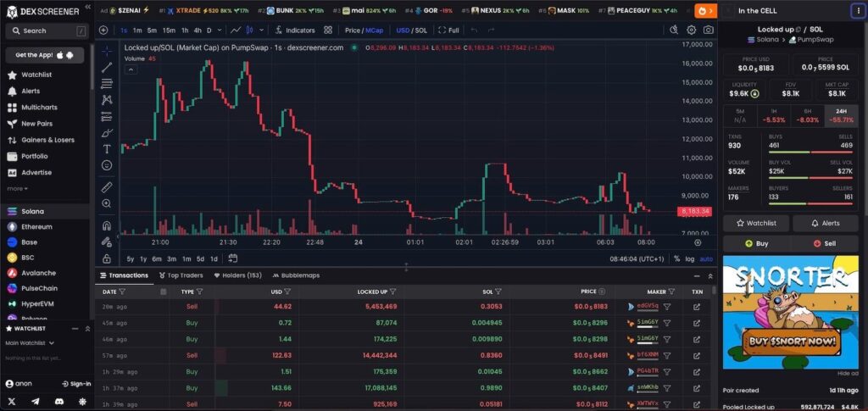Screen dimensions: 868x411
Task: Add pair to Watchlist star button
Action: pos(755,224)
